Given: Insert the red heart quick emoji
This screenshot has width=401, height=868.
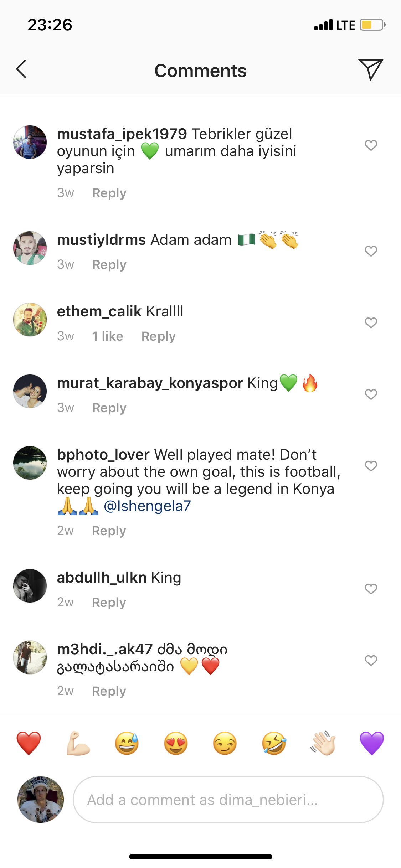Looking at the screenshot, I should [29, 743].
